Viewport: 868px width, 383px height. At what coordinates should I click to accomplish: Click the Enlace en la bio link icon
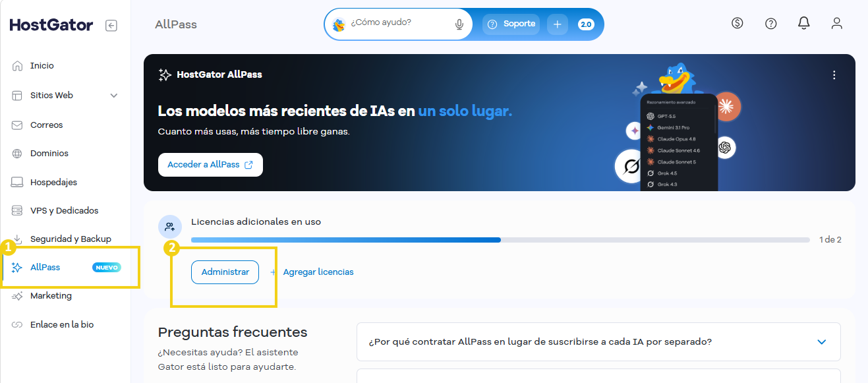pyautogui.click(x=18, y=325)
